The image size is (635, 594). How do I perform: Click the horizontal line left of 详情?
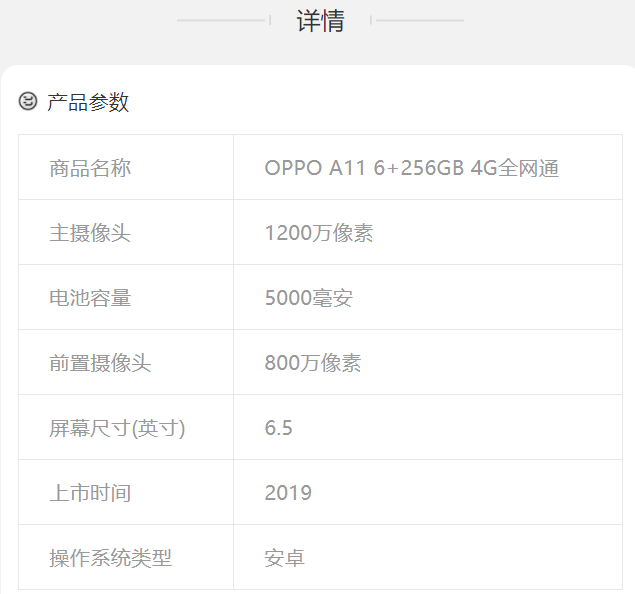[x=220, y=20]
